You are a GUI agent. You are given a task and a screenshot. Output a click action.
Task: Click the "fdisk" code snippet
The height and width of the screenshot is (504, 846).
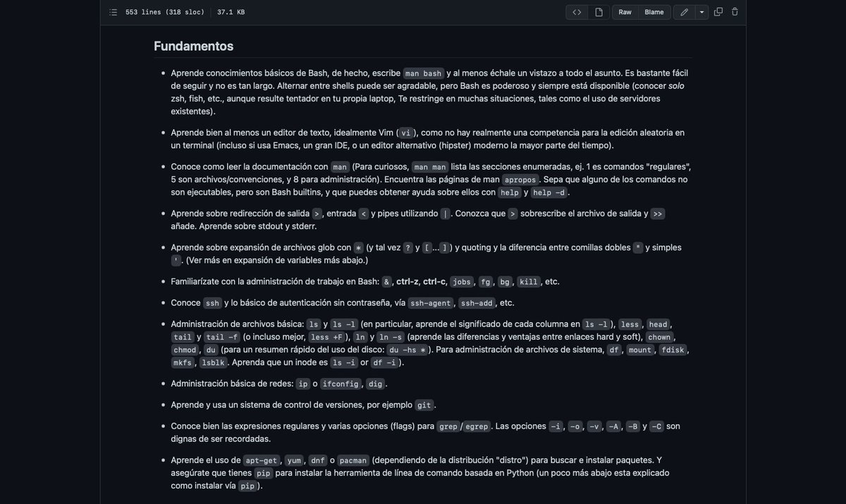click(673, 350)
